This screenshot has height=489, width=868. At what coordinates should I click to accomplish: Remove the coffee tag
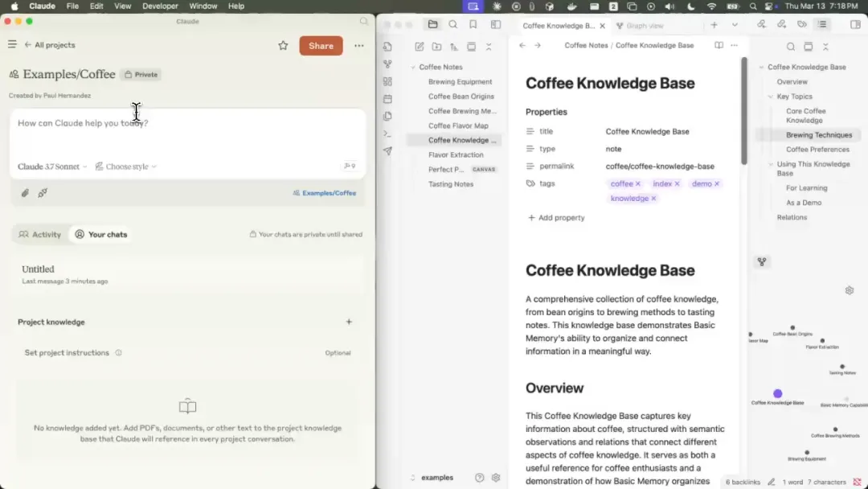[638, 184]
